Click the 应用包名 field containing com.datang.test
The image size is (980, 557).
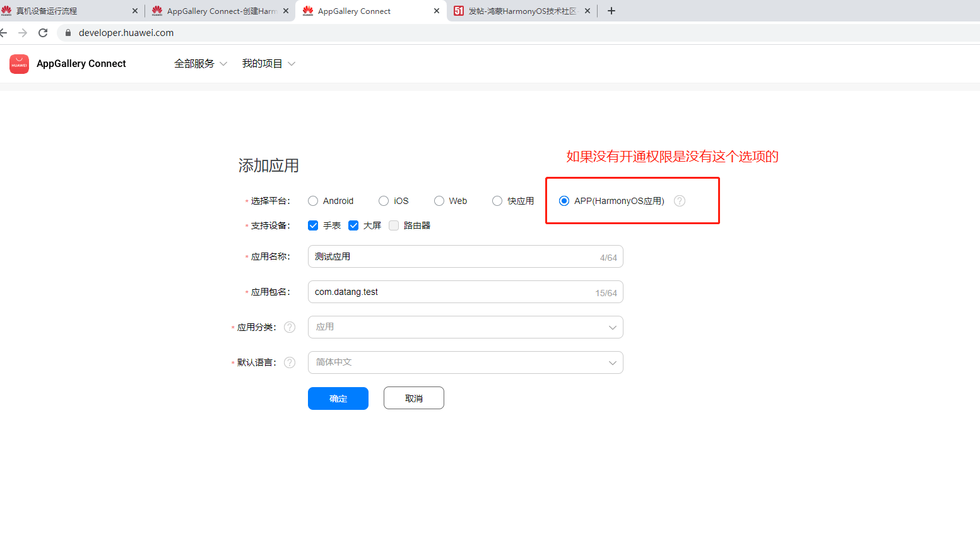(x=466, y=292)
